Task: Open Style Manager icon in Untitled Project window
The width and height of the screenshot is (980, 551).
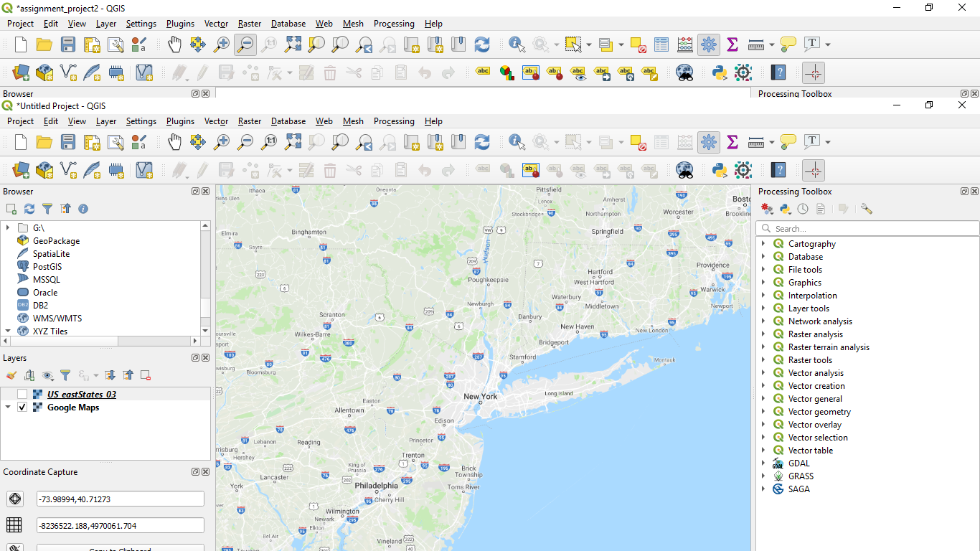Action: point(139,142)
